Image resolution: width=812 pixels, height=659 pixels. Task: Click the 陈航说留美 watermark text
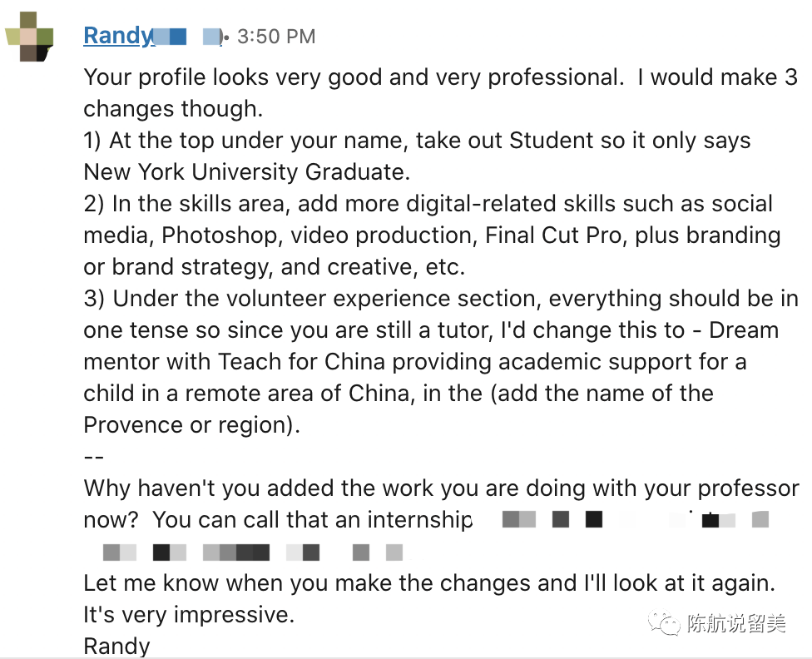[735, 623]
